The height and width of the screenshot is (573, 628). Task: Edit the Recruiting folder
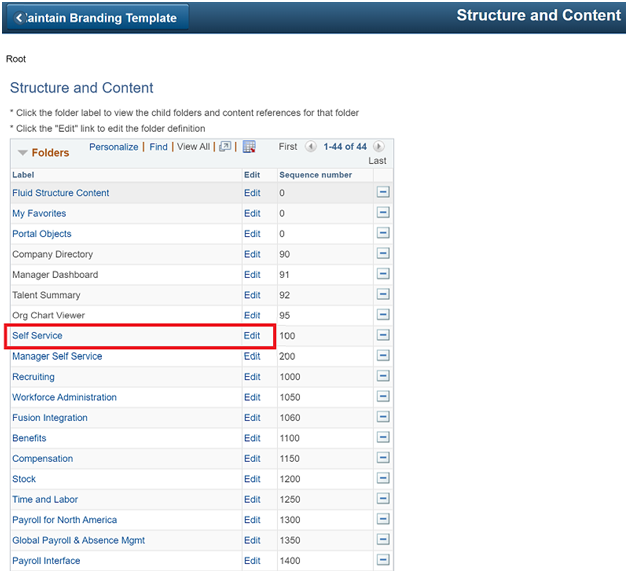(x=252, y=377)
